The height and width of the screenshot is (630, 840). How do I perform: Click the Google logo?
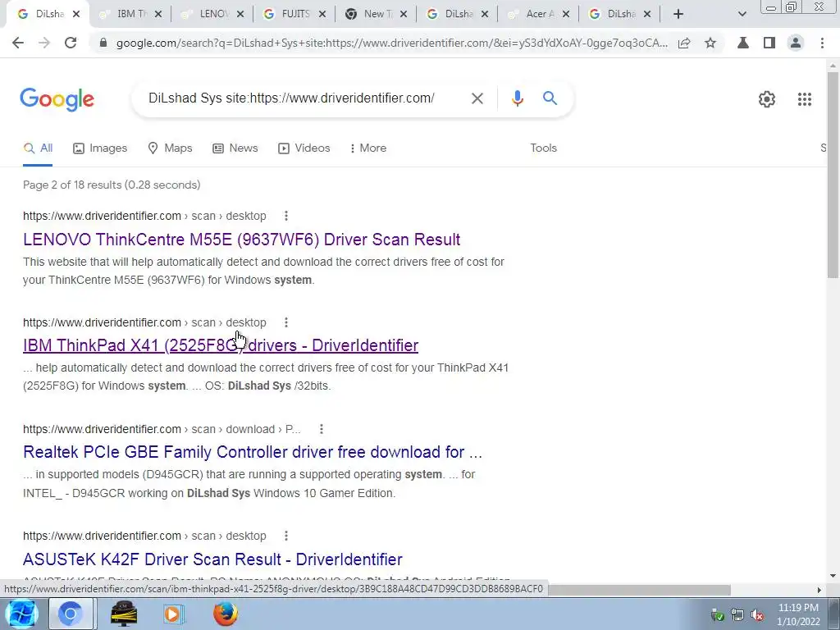click(x=57, y=99)
